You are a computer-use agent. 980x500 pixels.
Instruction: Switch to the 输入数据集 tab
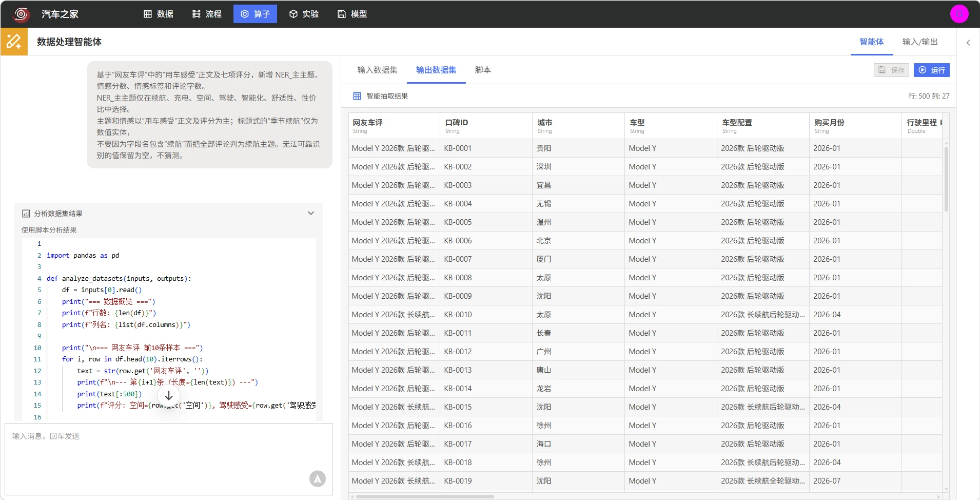377,70
